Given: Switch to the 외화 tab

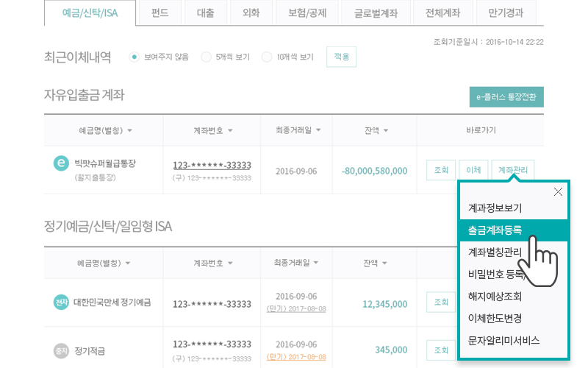Looking at the screenshot, I should click(x=251, y=13).
